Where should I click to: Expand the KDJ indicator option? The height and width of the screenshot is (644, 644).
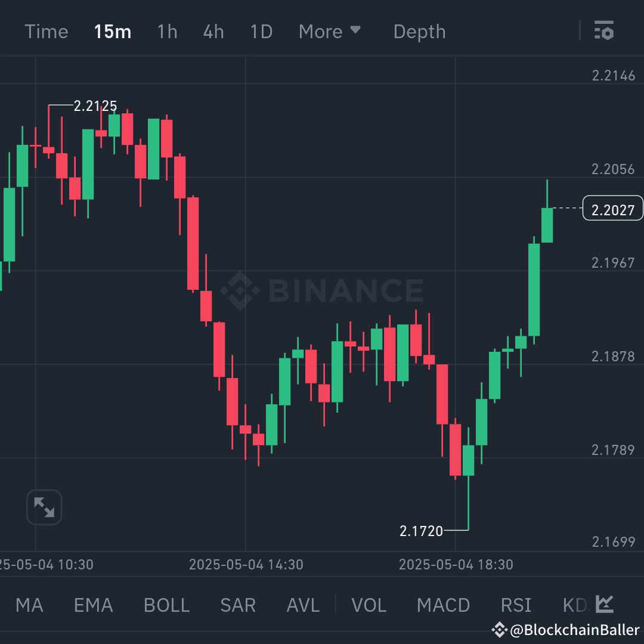tap(574, 605)
